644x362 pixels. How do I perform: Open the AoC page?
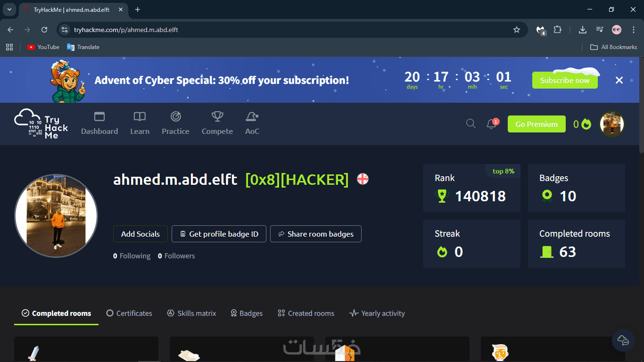pyautogui.click(x=252, y=124)
